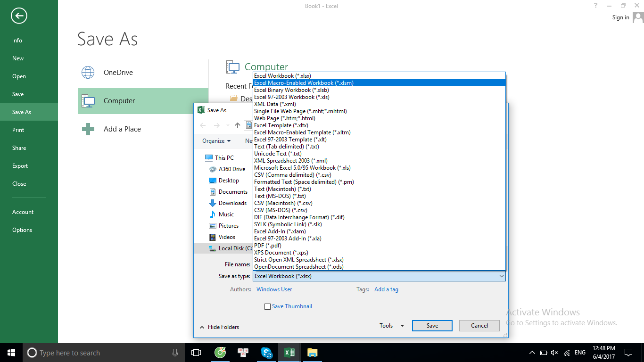Viewport: 644px width, 362px height.
Task: Open the Print backstage tab
Action: pyautogui.click(x=29, y=130)
